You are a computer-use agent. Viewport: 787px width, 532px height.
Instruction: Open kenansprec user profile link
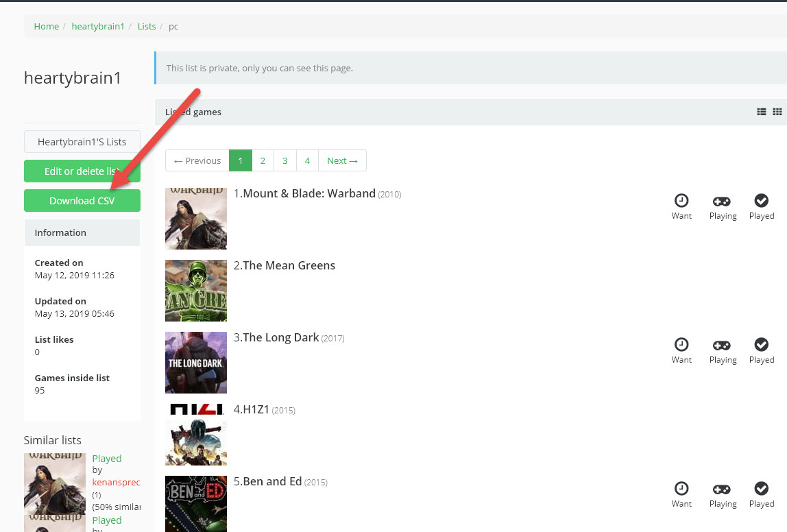[x=116, y=482]
